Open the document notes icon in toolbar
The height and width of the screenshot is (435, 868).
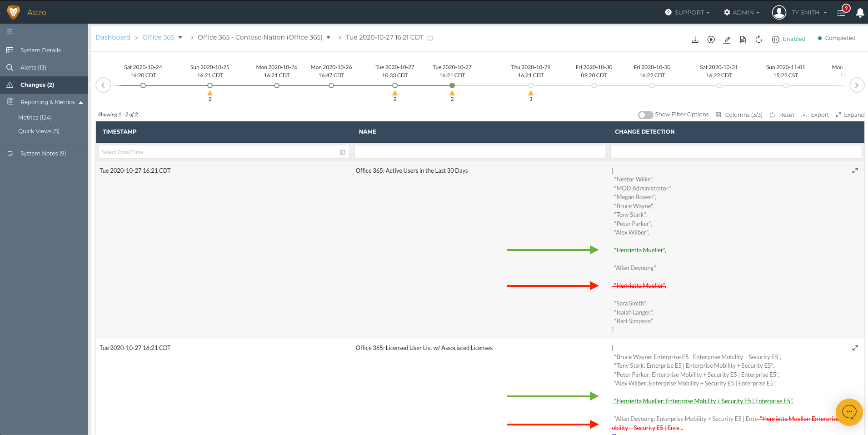pyautogui.click(x=743, y=40)
